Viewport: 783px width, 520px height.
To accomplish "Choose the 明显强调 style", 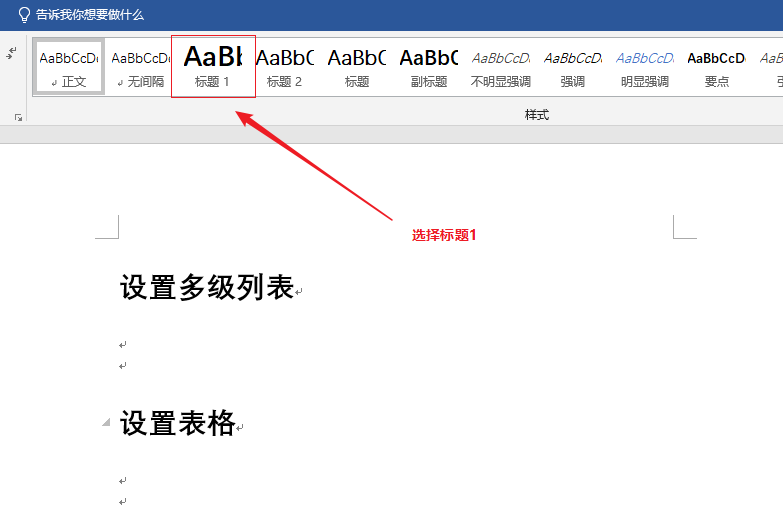I will 644,67.
